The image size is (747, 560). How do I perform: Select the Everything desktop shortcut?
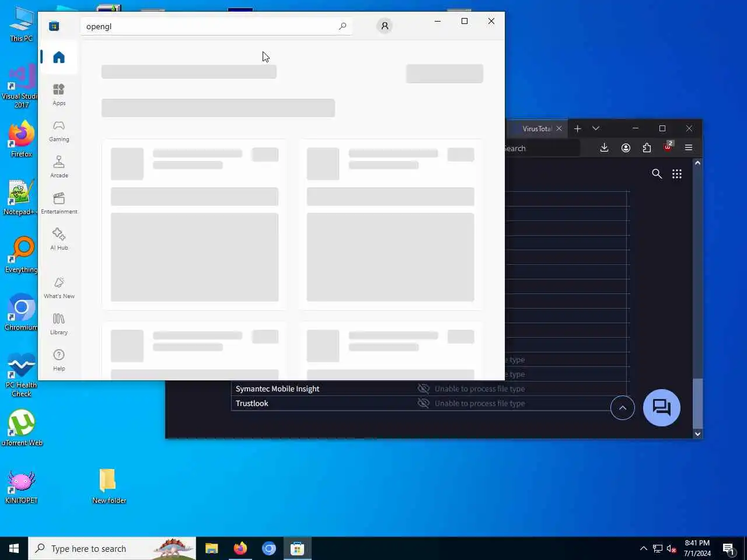pos(22,255)
